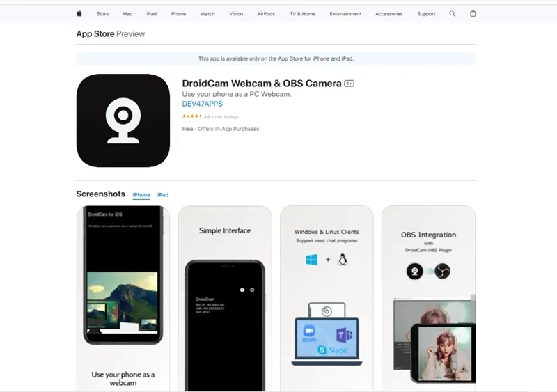
Task: Click the OBS logo icon
Action: [x=442, y=271]
